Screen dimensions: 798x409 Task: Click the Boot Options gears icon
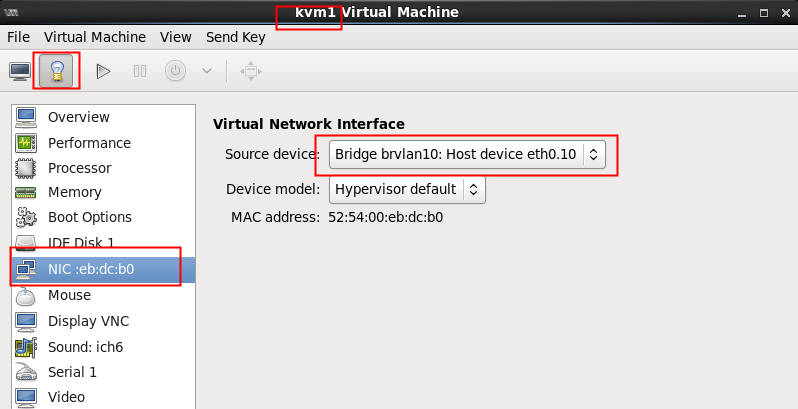26,217
